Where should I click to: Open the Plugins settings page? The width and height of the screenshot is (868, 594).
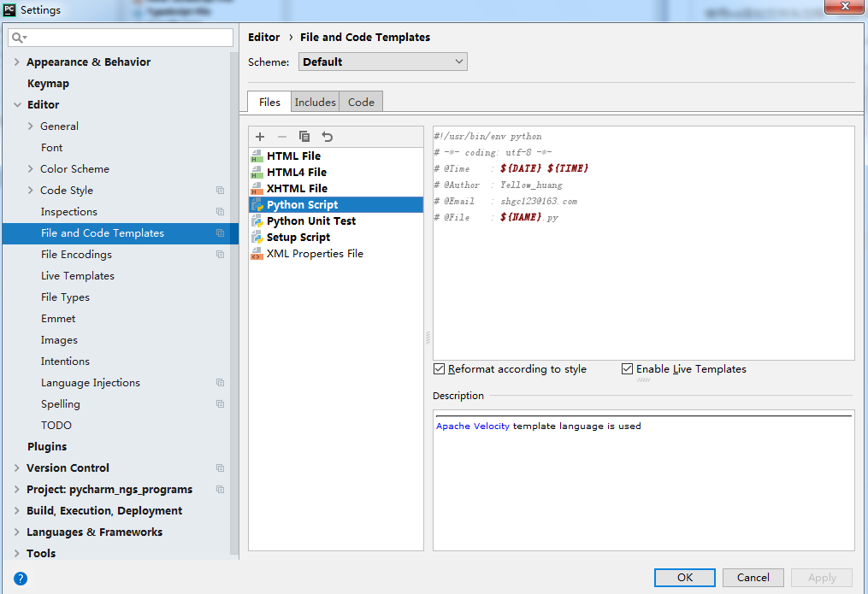point(47,446)
